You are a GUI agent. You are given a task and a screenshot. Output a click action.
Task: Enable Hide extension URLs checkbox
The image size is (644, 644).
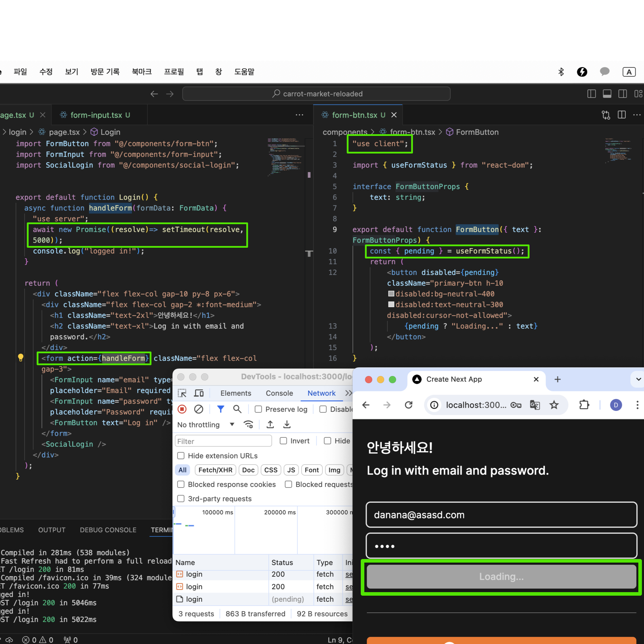tap(181, 456)
